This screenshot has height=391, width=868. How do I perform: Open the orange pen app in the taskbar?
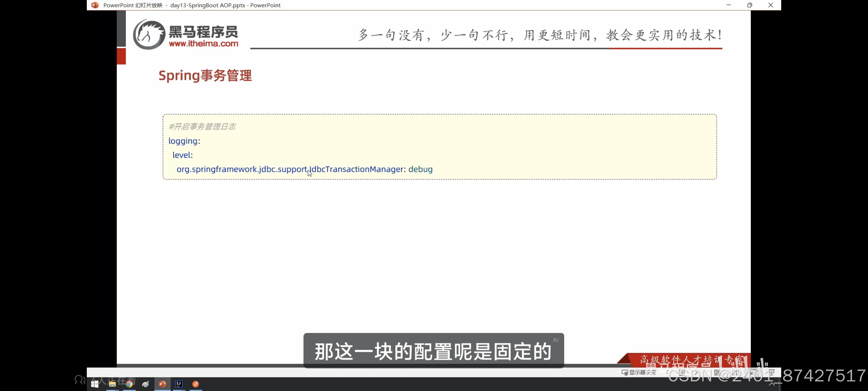pos(195,384)
